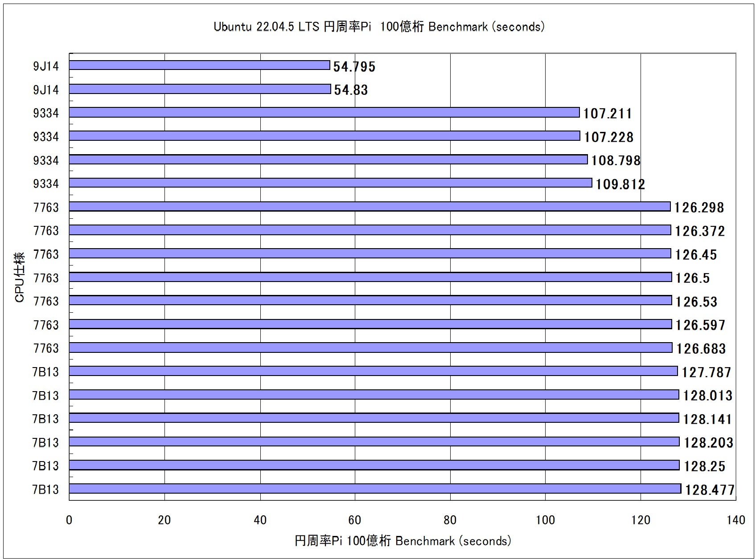
Task: Select the 126.5 data label
Action: [x=692, y=278]
